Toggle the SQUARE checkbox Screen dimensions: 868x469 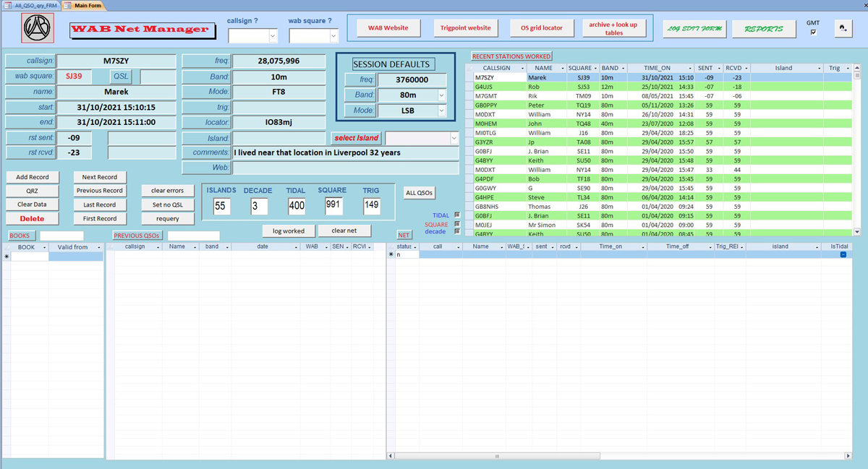pyautogui.click(x=457, y=224)
